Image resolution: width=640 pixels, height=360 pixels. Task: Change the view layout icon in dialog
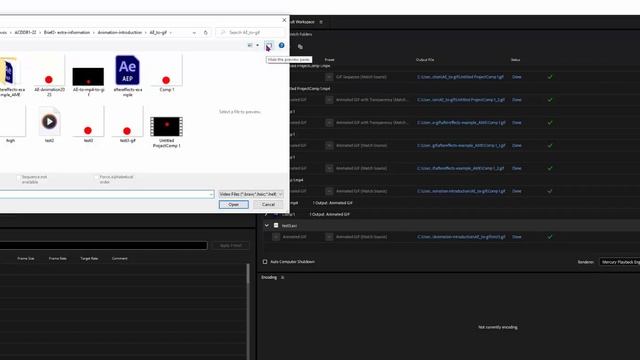tap(250, 45)
